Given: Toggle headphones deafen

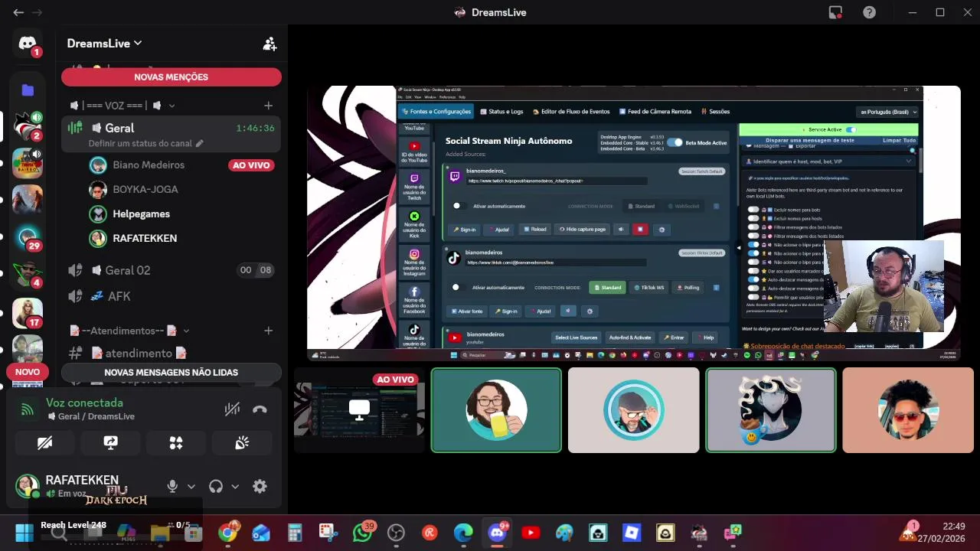Looking at the screenshot, I should (x=216, y=486).
